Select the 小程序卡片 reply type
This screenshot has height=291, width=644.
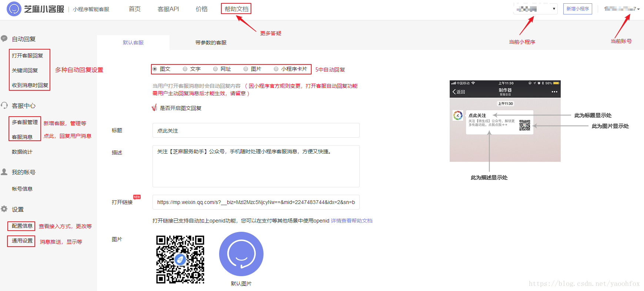[276, 69]
